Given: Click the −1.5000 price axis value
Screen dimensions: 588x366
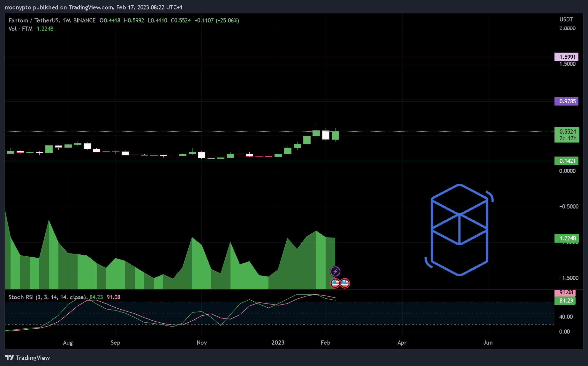Looking at the screenshot, I should pos(569,278).
